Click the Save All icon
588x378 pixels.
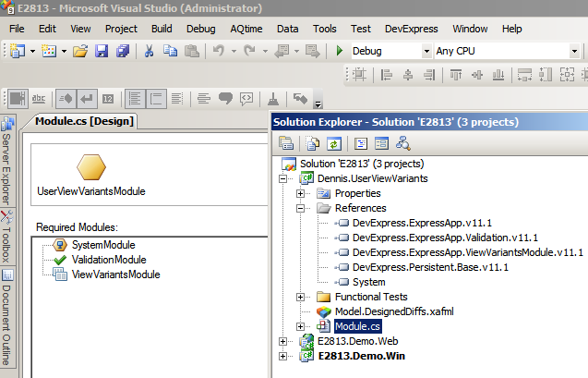123,51
